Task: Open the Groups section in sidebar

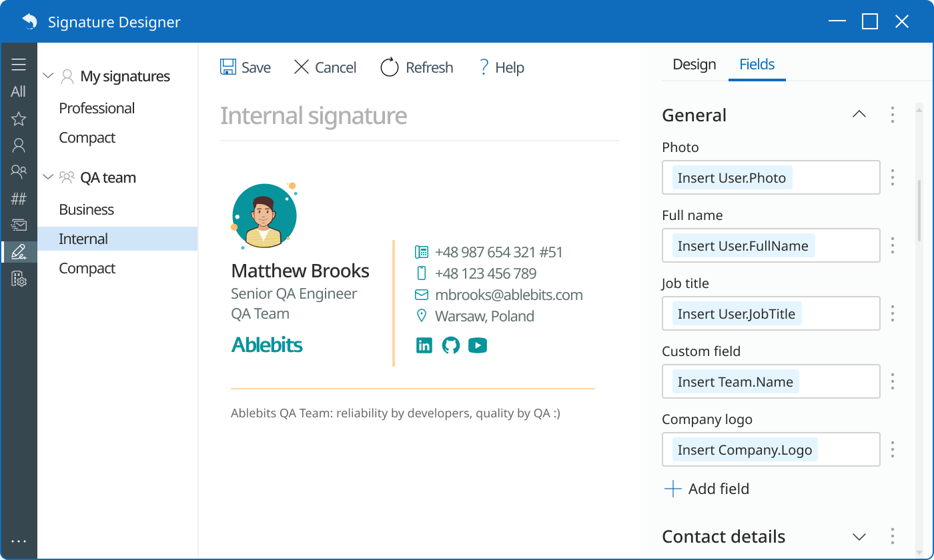Action: point(19,171)
